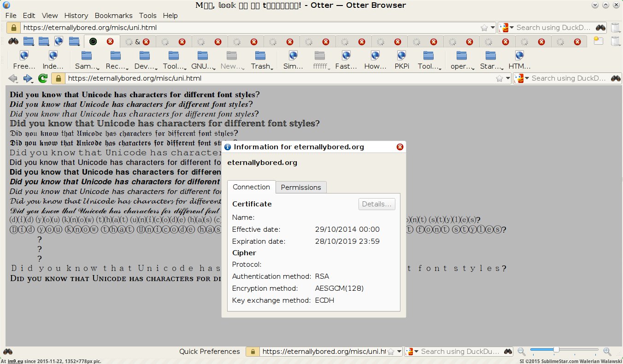Open the Help menu
The image size is (623, 364).
(170, 16)
